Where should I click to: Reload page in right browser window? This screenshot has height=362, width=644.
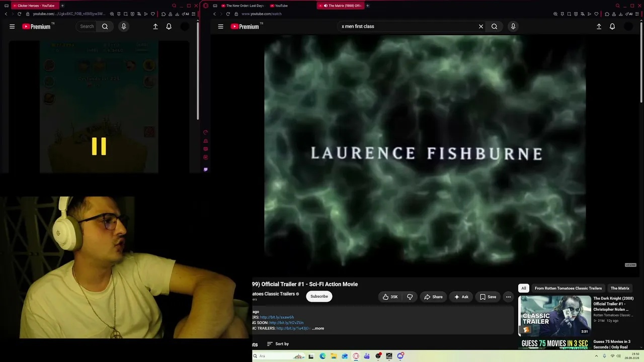tap(228, 14)
